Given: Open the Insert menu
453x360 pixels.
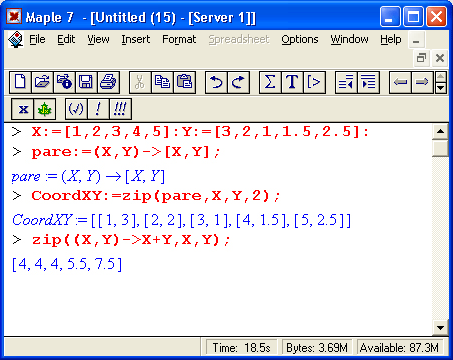Looking at the screenshot, I should click(135, 39).
